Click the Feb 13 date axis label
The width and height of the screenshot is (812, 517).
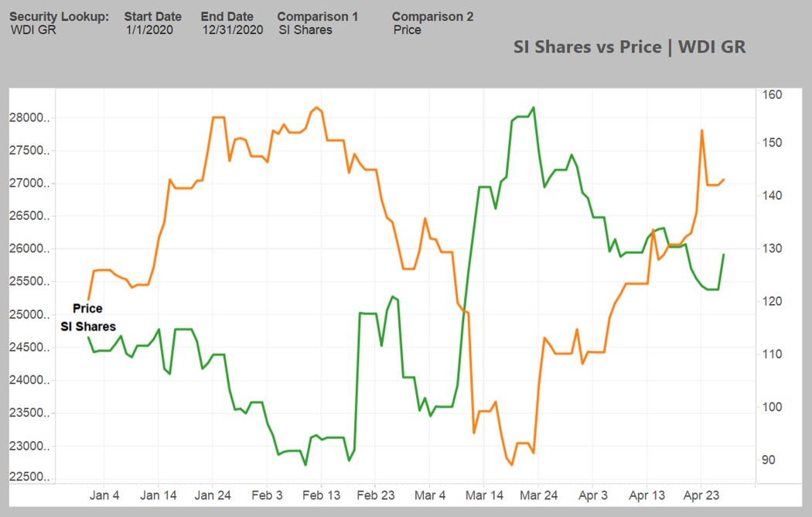322,495
